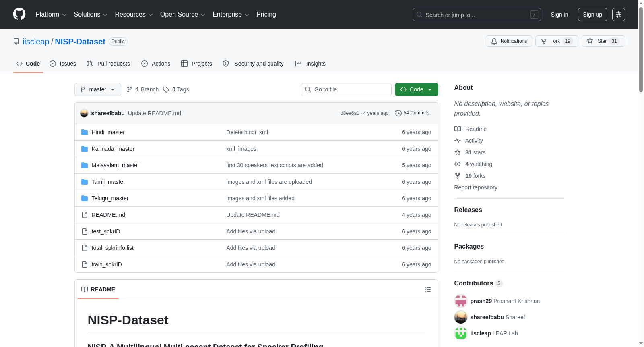Open the global navigation settings icon button
The image size is (644, 347).
click(x=619, y=15)
